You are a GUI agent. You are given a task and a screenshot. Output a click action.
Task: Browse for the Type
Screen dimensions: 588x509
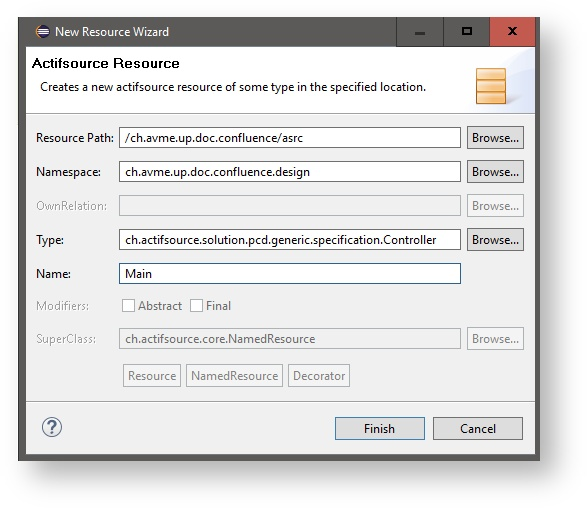pyautogui.click(x=495, y=240)
